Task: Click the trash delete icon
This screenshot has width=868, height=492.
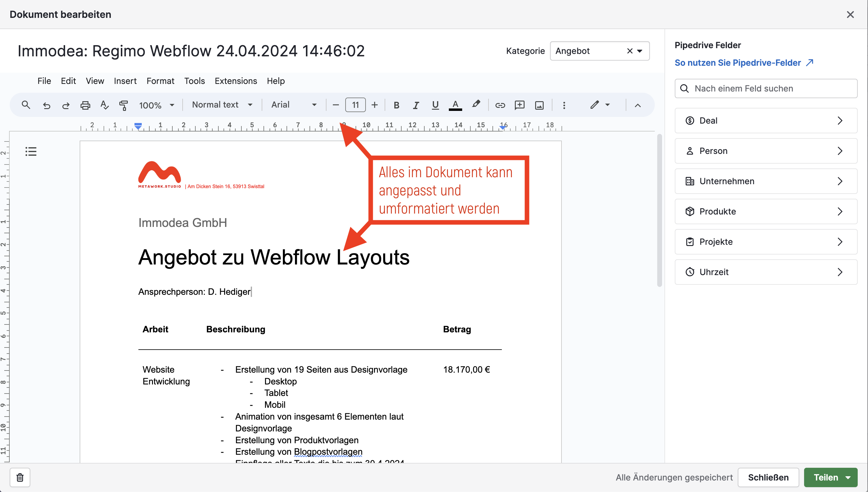Action: 20,477
